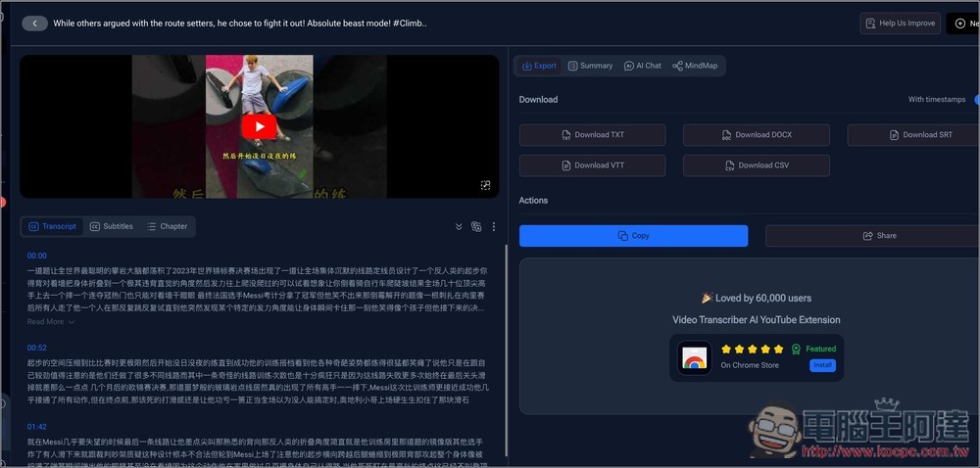Image resolution: width=980 pixels, height=468 pixels.
Task: Switch to the Subtitles tab
Action: click(x=112, y=226)
